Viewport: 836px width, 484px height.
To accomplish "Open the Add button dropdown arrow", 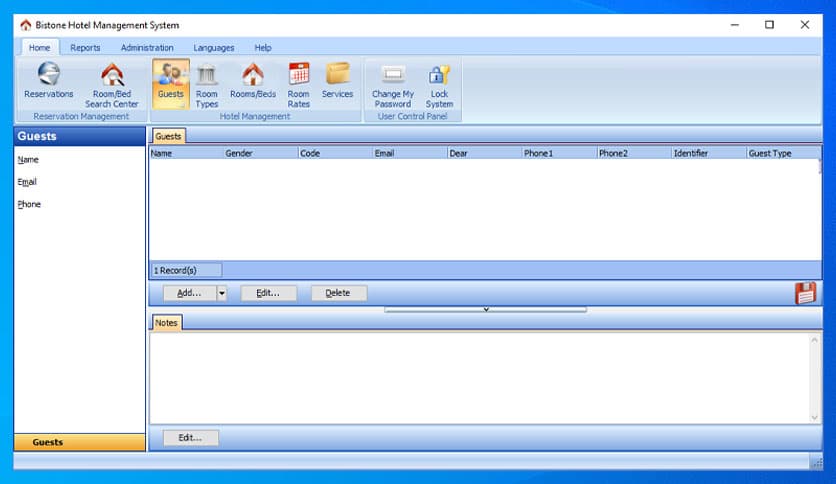I will click(222, 293).
